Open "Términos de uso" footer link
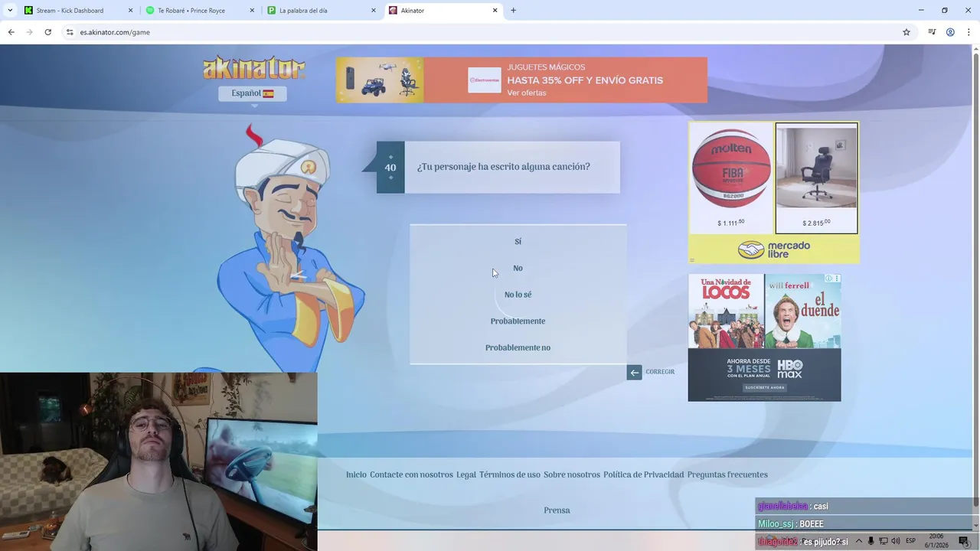The height and width of the screenshot is (551, 980). pyautogui.click(x=510, y=474)
